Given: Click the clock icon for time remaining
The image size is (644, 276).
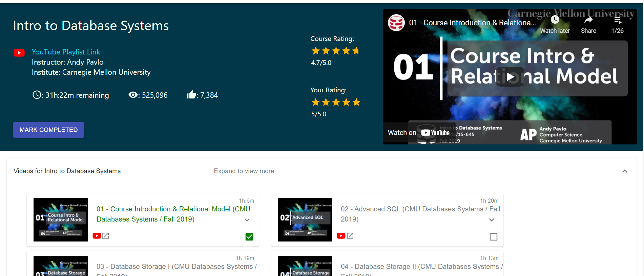Looking at the screenshot, I should [x=37, y=95].
